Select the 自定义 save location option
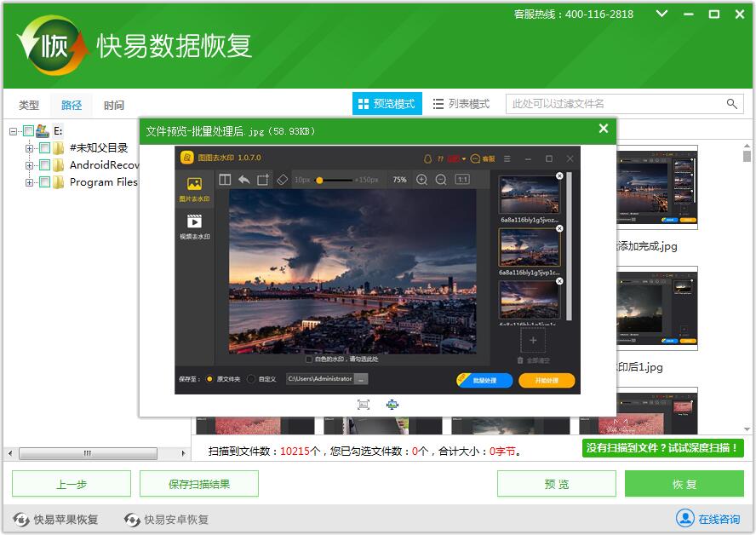Screen dimensions: 756x535 tap(250, 378)
